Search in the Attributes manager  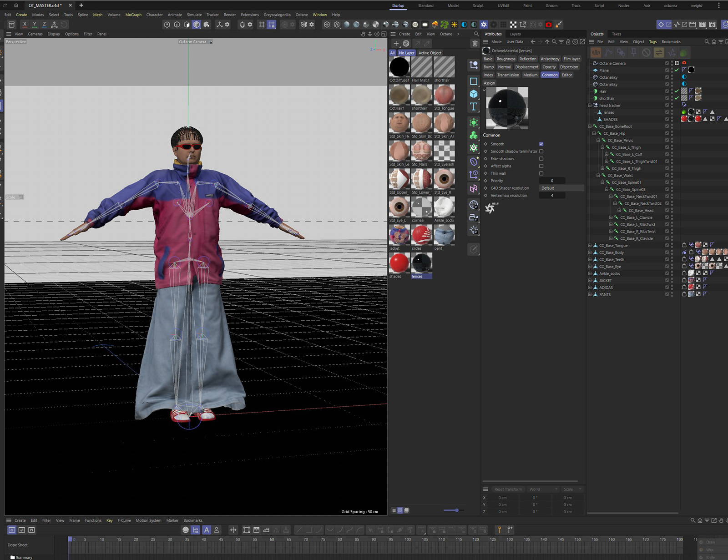[x=554, y=42]
